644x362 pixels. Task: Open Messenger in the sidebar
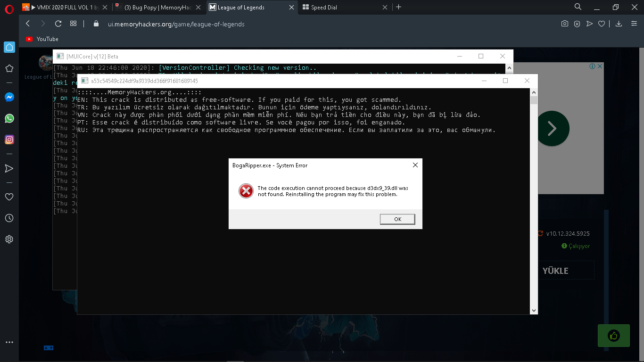click(9, 97)
